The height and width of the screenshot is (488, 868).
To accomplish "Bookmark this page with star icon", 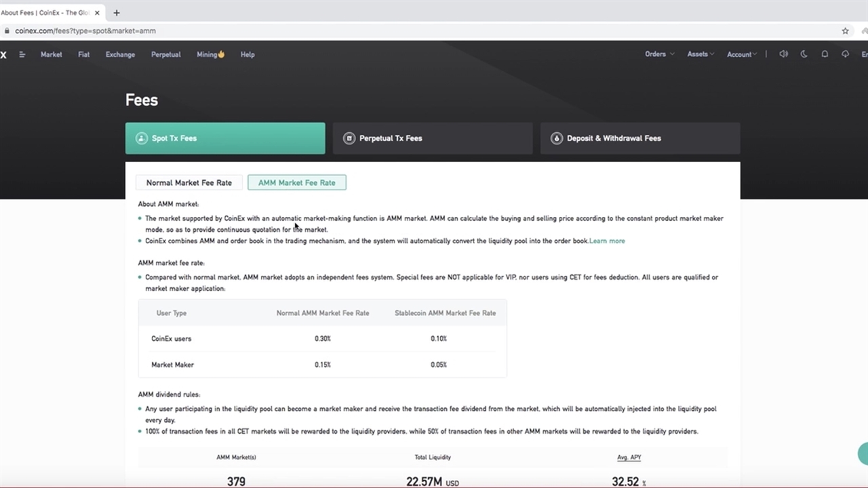I will click(x=845, y=30).
